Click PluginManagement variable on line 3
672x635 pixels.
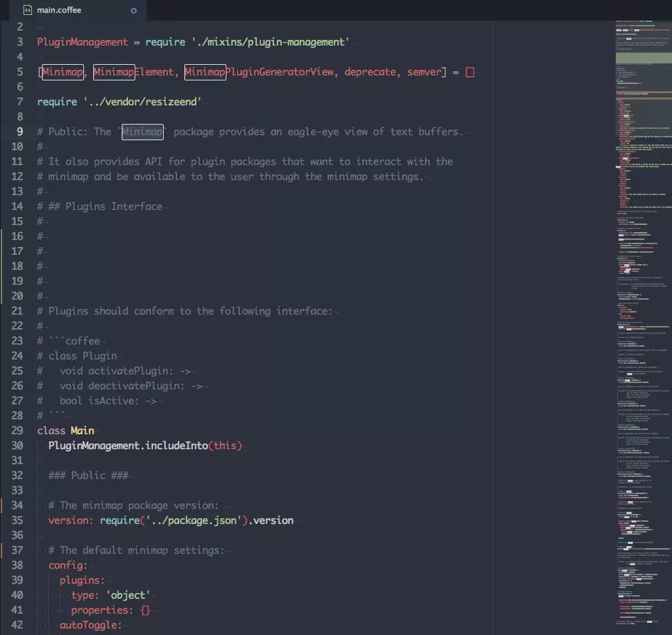click(82, 42)
